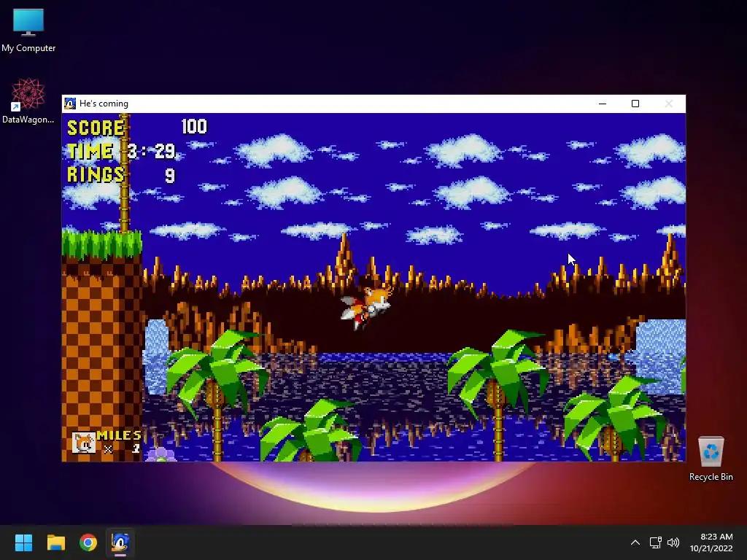Image resolution: width=747 pixels, height=560 pixels.
Task: Open the My Computer desktop icon
Action: coord(28,31)
